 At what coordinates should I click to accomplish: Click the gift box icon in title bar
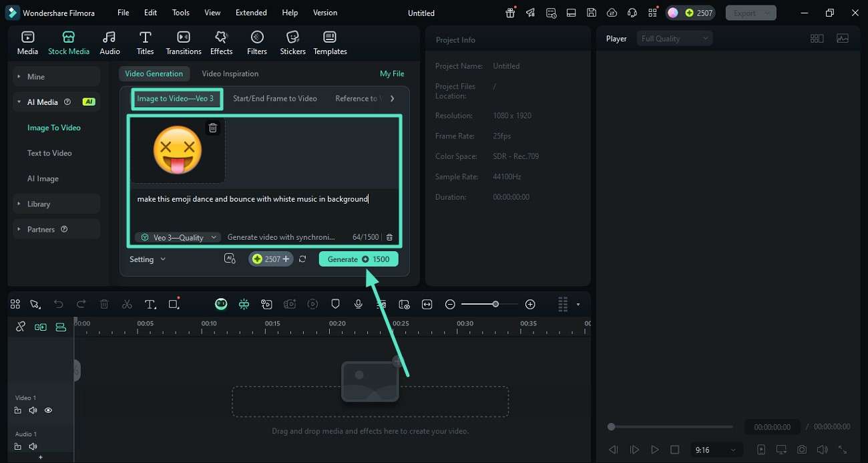pos(510,13)
